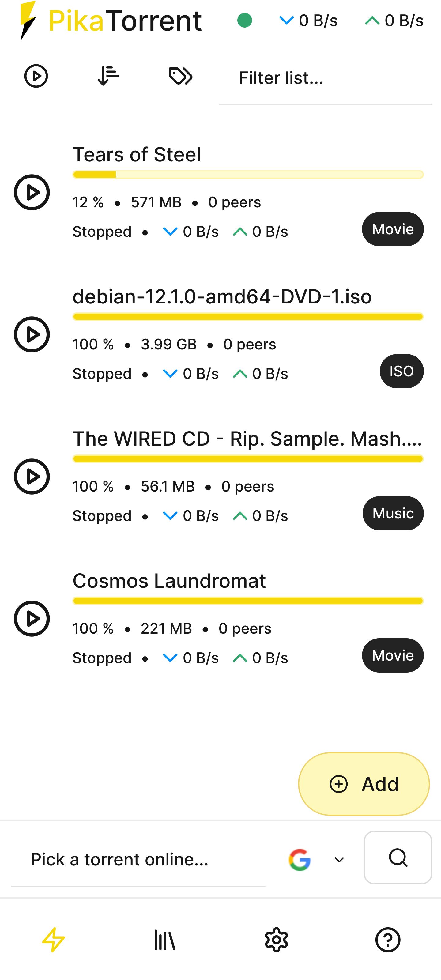Focus the Filter list input field
This screenshot has height=980, width=441.
326,78
